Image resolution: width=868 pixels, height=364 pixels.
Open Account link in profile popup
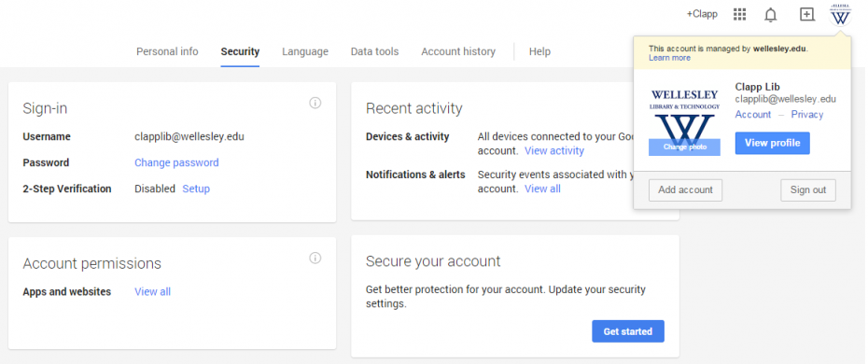click(753, 115)
